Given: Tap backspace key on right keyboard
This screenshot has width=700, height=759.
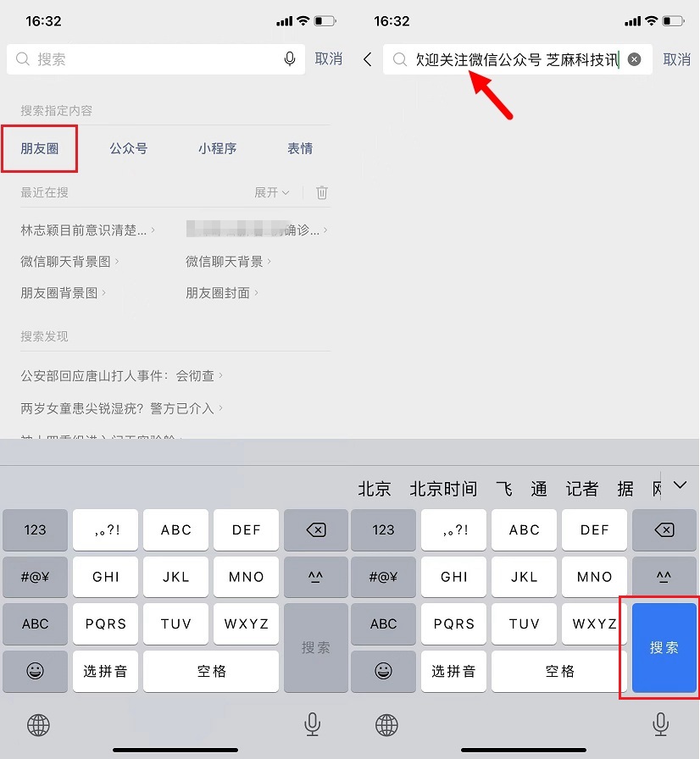Looking at the screenshot, I should pos(664,529).
